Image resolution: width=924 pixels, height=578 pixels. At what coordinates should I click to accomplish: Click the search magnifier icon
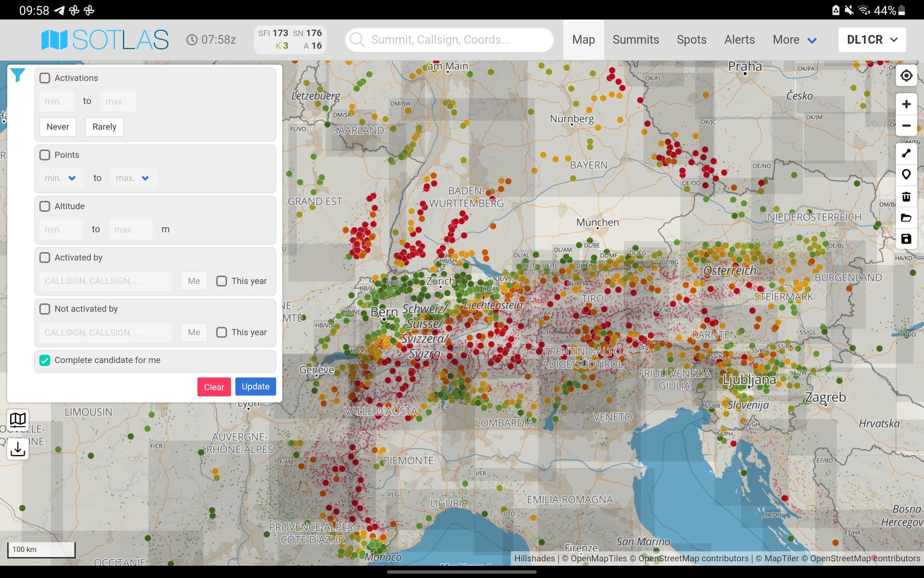(357, 39)
